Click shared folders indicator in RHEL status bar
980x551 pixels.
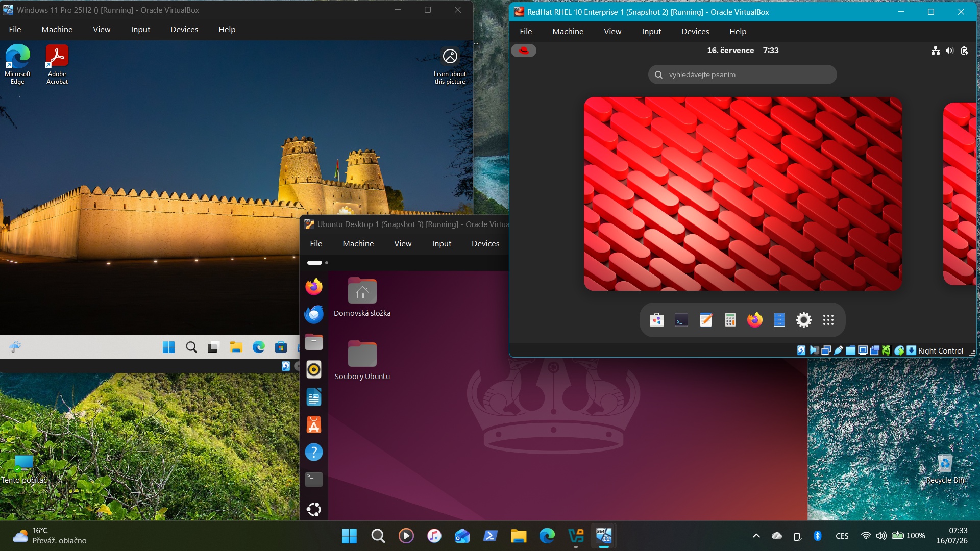[851, 350]
